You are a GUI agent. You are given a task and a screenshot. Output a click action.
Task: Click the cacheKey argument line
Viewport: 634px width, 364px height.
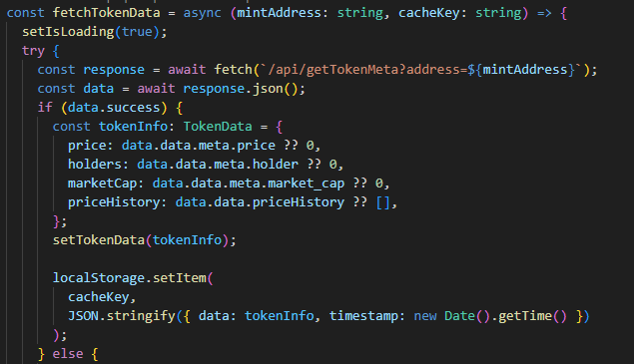(x=98, y=297)
